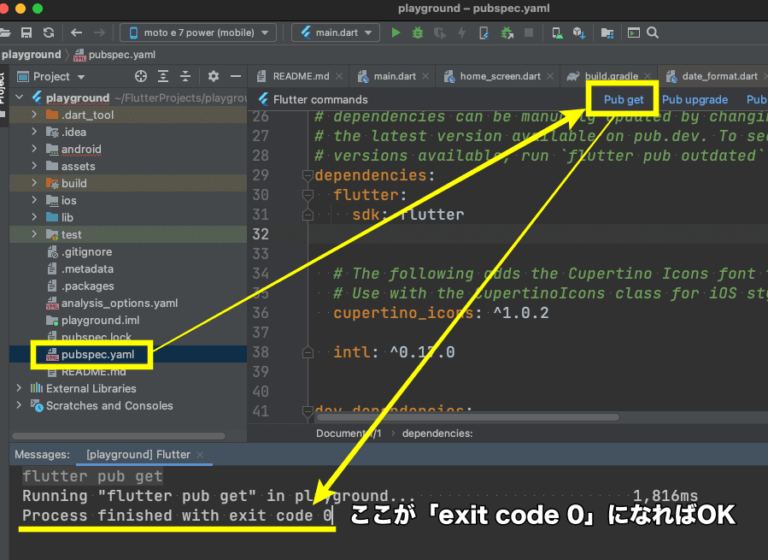Click the Flutter Hot Reload lightning icon
Screen dimensions: 768x560
click(461, 33)
